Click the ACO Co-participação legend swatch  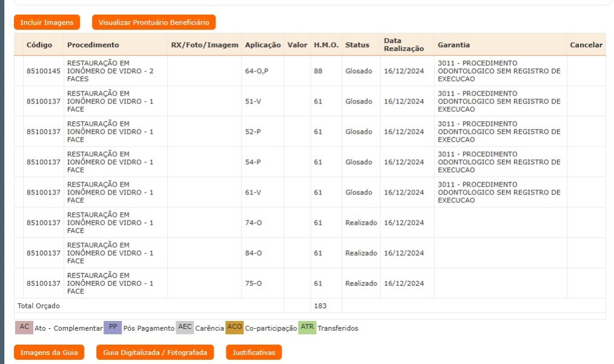tap(234, 327)
